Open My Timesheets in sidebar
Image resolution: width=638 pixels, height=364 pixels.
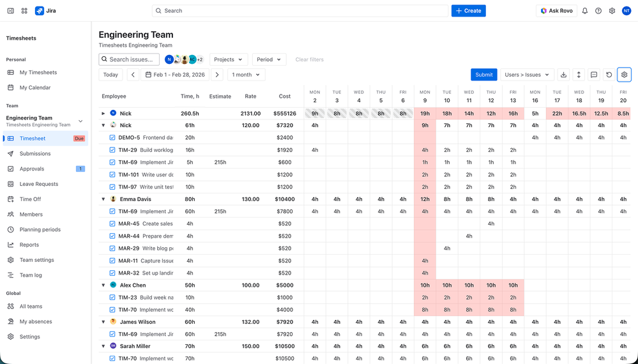(x=38, y=72)
